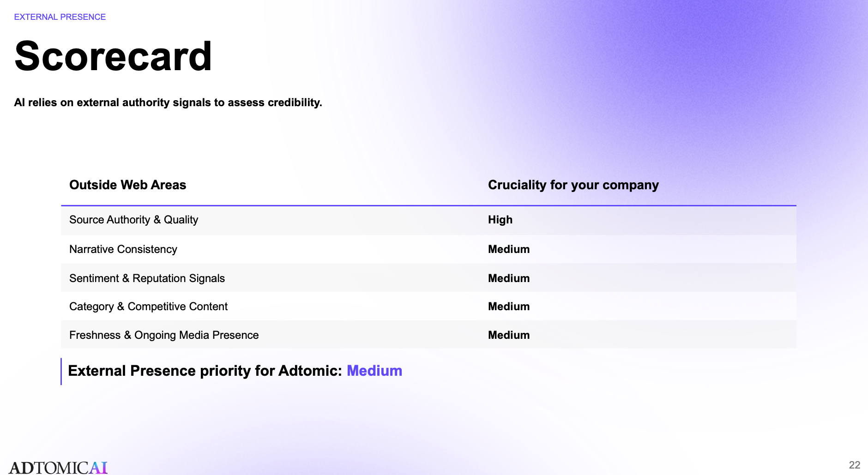The width and height of the screenshot is (868, 475).
Task: Select 'Sentiment & Reputation Signals' row label
Action: coord(147,278)
